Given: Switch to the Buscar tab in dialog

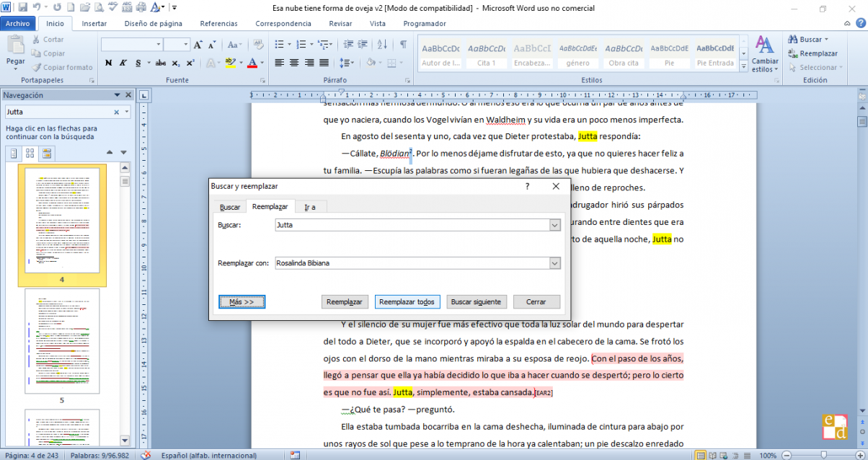Looking at the screenshot, I should (229, 207).
